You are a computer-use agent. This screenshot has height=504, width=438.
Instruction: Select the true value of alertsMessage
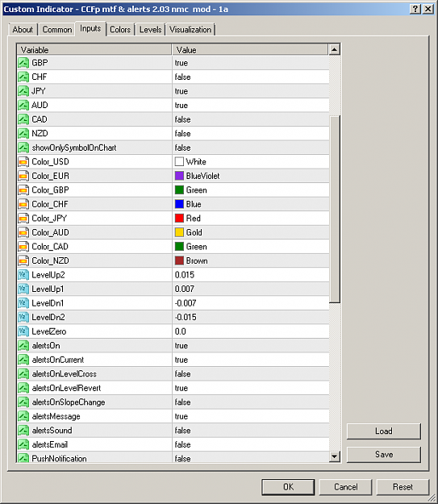pos(181,417)
